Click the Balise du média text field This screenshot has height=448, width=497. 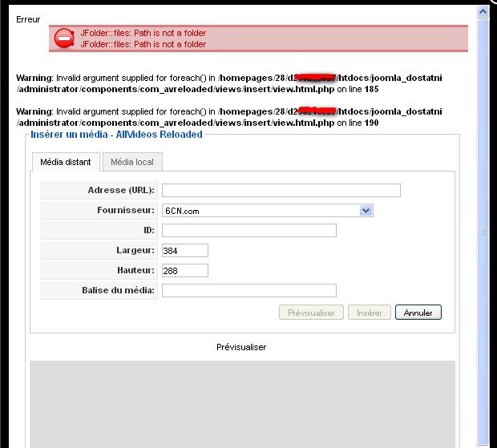click(x=248, y=290)
